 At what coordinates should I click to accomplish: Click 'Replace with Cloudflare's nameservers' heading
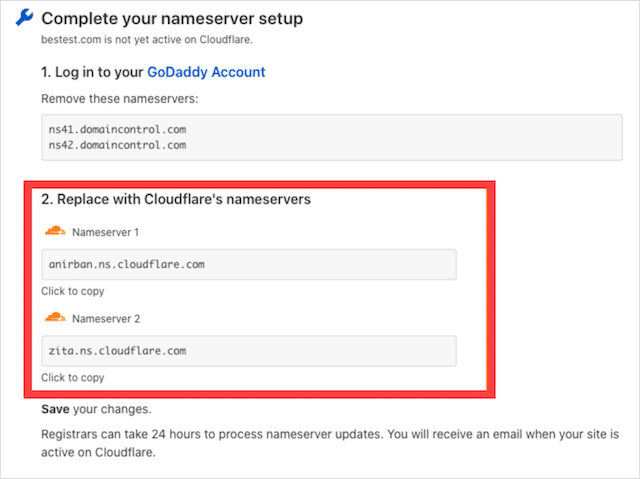[x=176, y=199]
